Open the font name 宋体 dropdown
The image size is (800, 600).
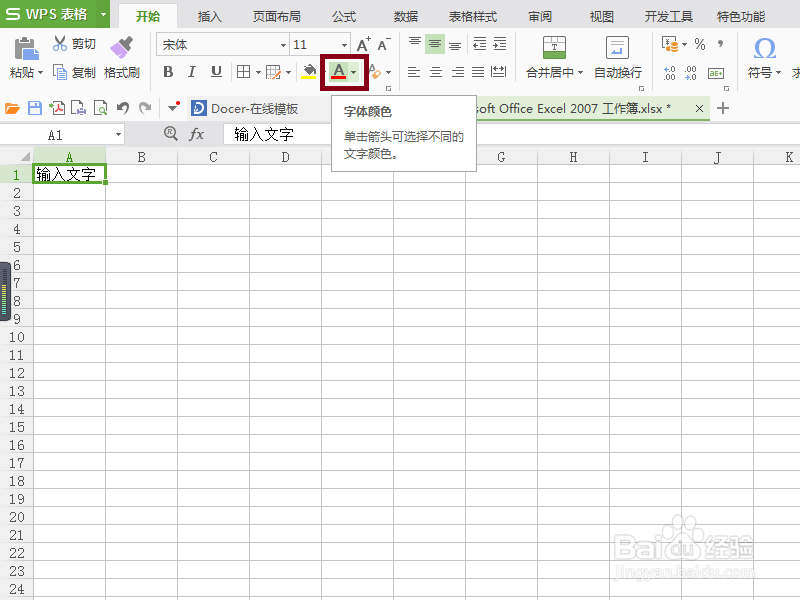pyautogui.click(x=282, y=44)
